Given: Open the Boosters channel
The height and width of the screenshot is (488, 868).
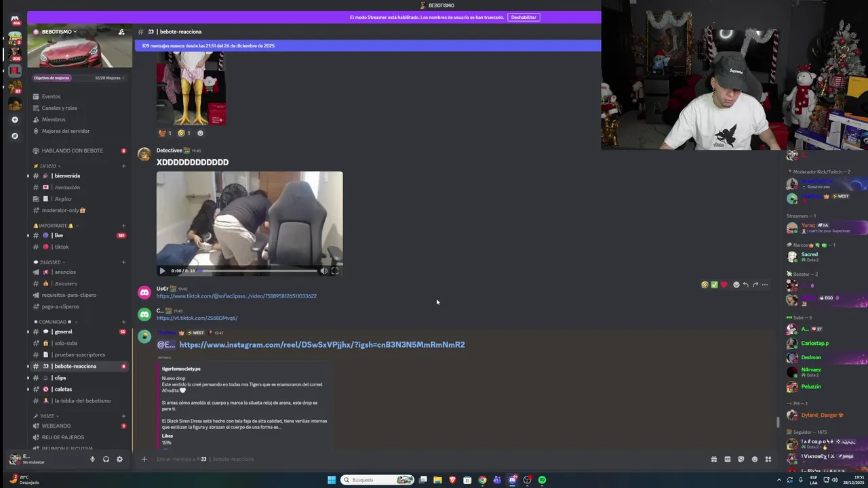Looking at the screenshot, I should click(79, 283).
